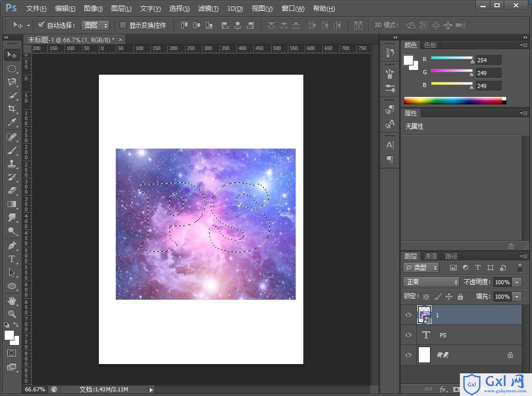Switch to the 通道 tab

(x=431, y=256)
